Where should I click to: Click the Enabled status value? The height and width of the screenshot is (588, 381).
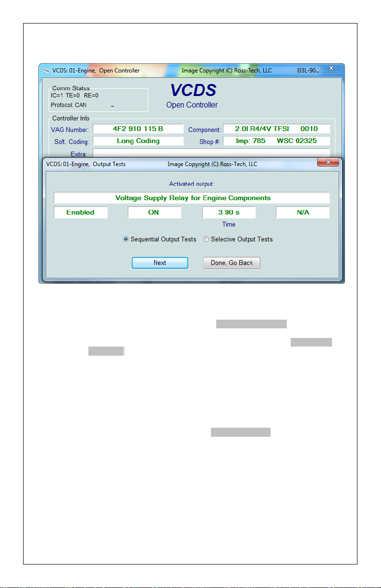tap(80, 212)
